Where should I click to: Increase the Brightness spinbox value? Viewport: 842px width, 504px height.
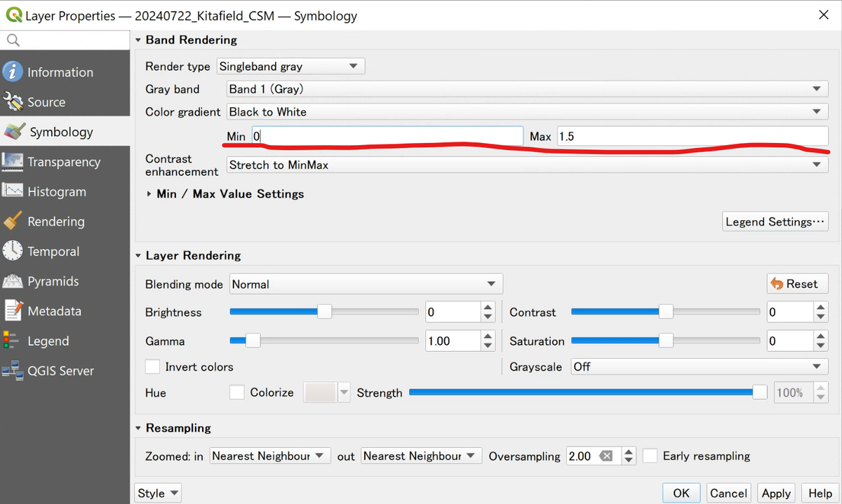[x=488, y=308]
